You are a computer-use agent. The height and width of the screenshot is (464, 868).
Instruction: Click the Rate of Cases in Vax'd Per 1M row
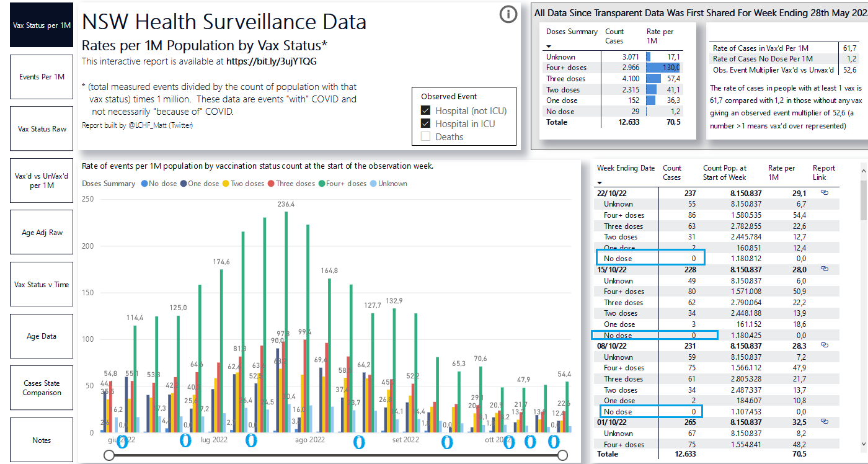coord(784,48)
